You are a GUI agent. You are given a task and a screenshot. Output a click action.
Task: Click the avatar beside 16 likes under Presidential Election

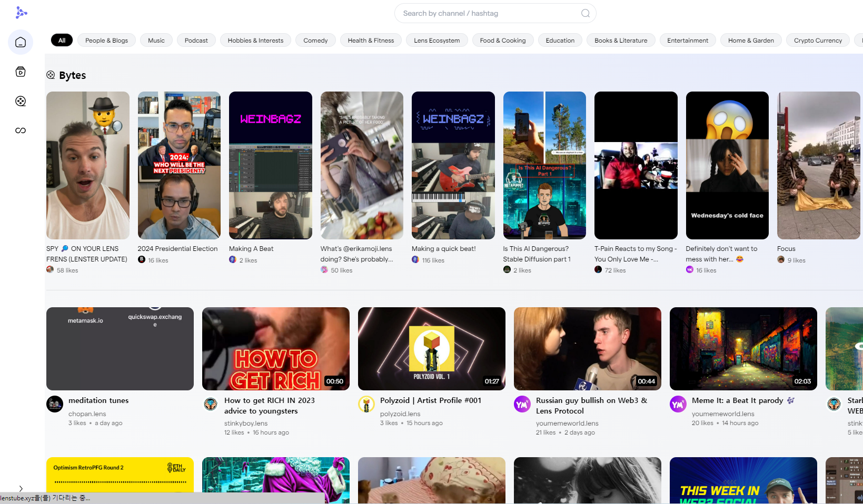(142, 259)
